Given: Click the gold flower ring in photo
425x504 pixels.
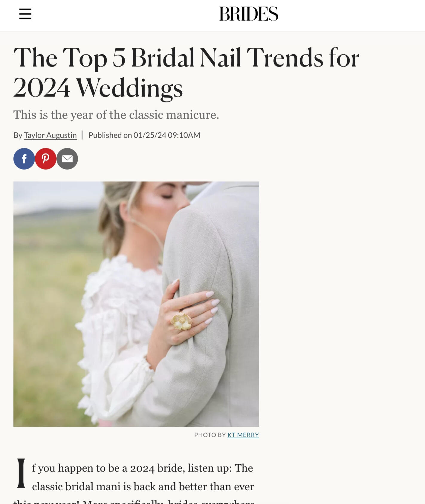Looking at the screenshot, I should pos(181,321).
